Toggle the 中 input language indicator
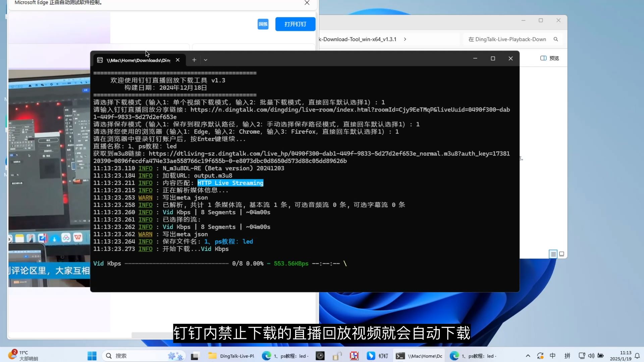 (552, 356)
